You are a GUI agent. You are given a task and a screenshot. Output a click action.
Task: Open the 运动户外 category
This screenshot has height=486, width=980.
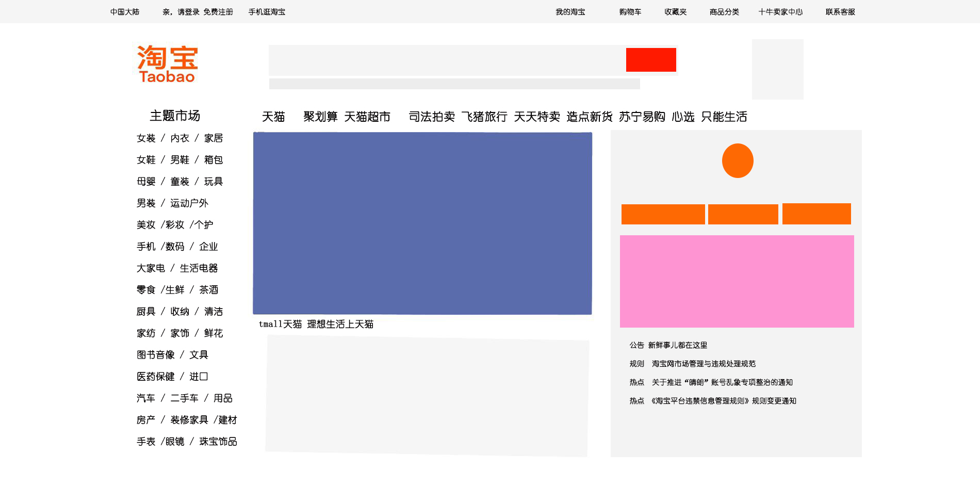click(x=189, y=203)
